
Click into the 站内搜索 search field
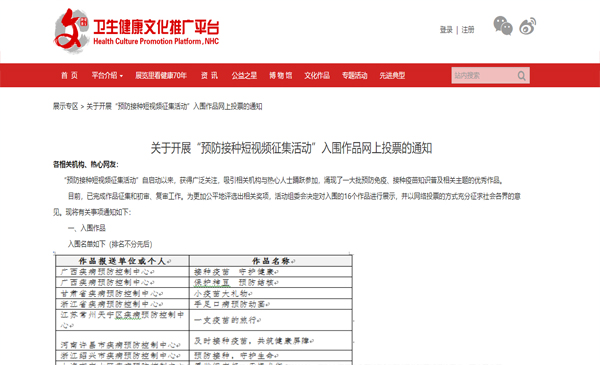point(484,75)
